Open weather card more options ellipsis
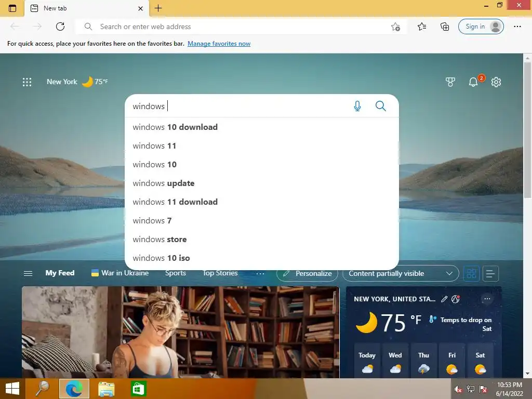 (487, 299)
